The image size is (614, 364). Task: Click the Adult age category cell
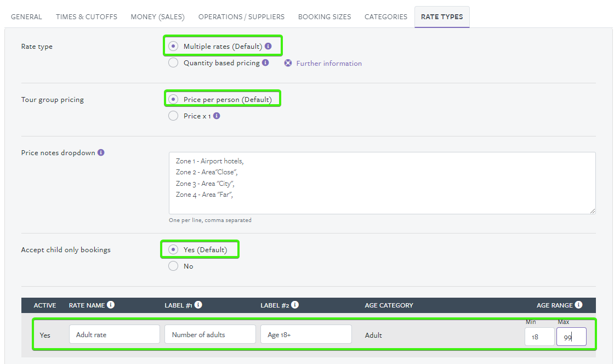click(373, 335)
